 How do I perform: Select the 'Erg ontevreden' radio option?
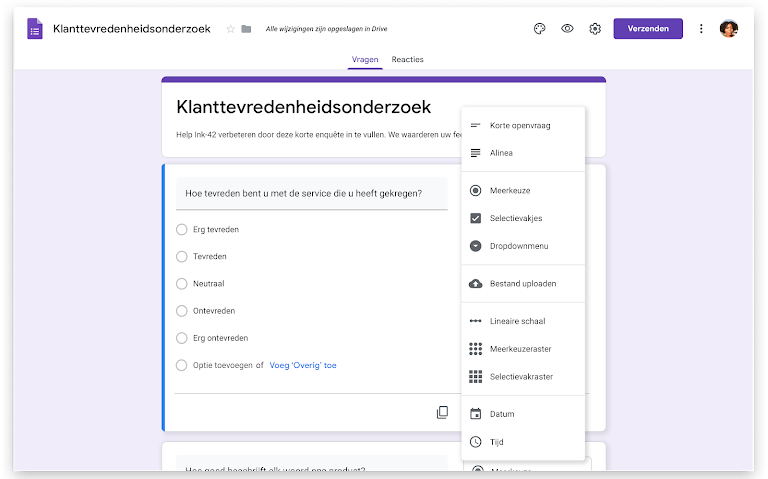pos(182,338)
